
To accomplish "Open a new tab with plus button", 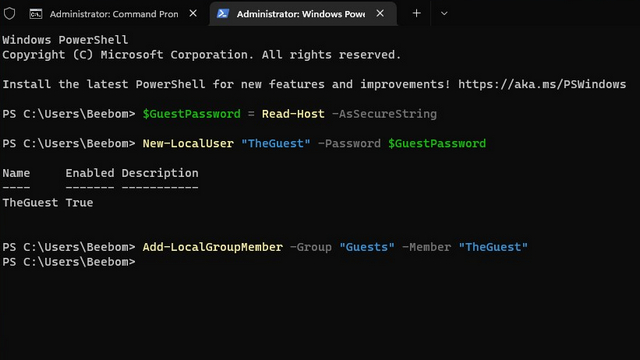I will coord(416,13).
